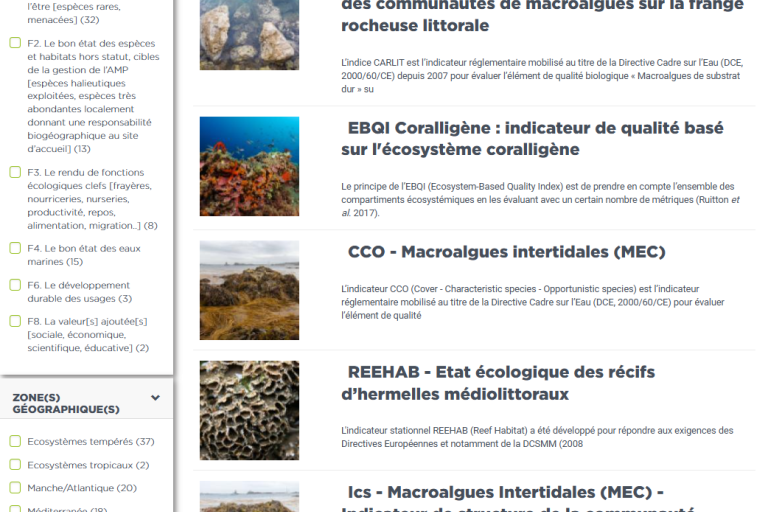
Task: Toggle the F8 valeur ajoutée checkbox
Action: click(15, 321)
